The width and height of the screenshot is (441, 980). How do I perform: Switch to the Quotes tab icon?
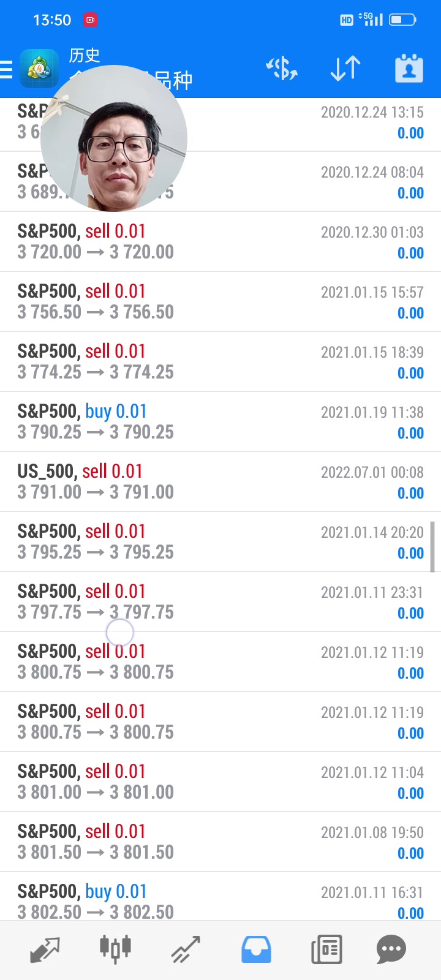click(45, 949)
